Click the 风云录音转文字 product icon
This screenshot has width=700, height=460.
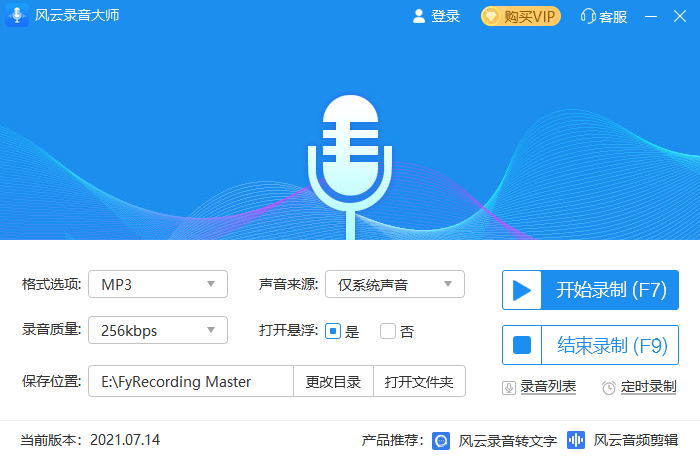441,440
